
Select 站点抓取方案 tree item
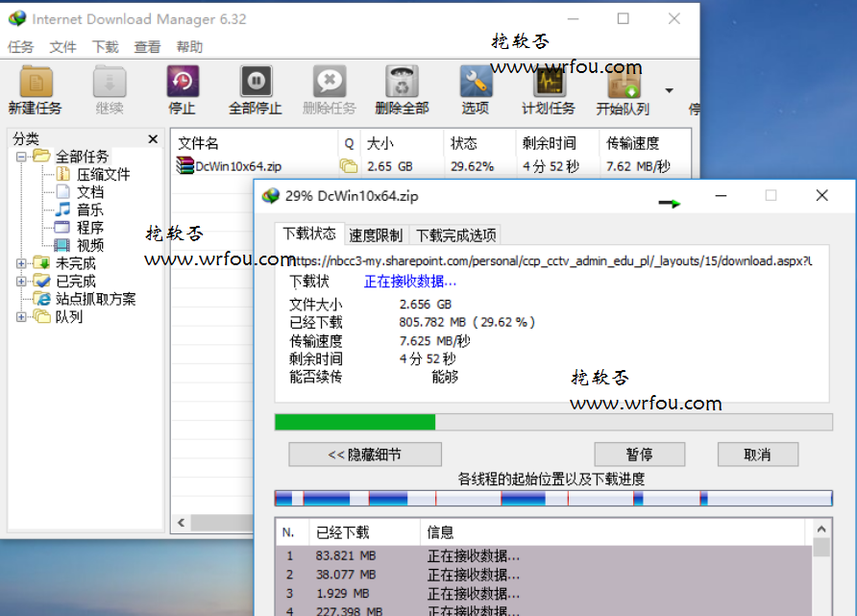coord(96,299)
